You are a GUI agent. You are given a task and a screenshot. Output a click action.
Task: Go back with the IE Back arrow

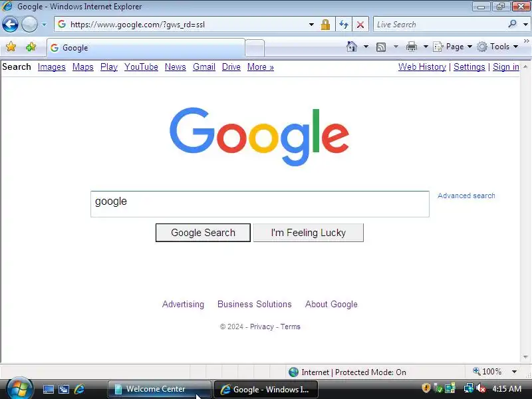pyautogui.click(x=10, y=25)
